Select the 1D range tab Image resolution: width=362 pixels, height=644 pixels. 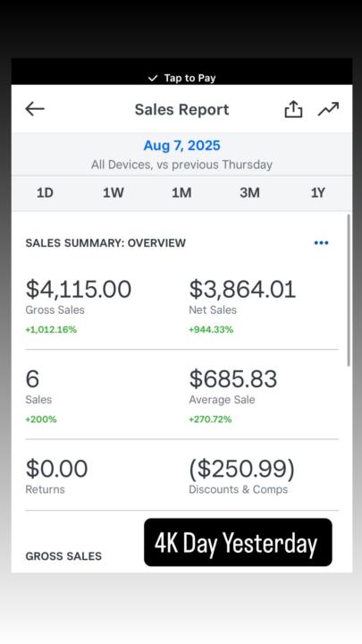[46, 192]
